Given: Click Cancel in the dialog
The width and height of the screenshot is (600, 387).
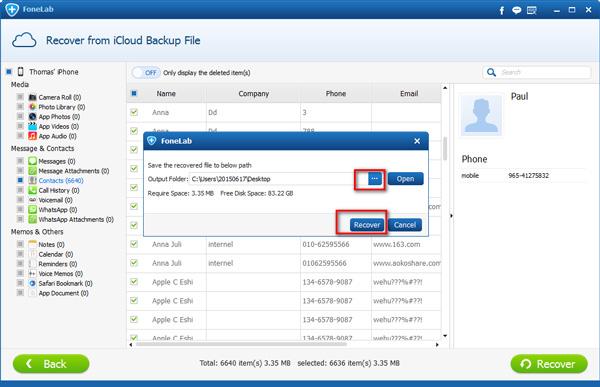Looking at the screenshot, I should (405, 225).
